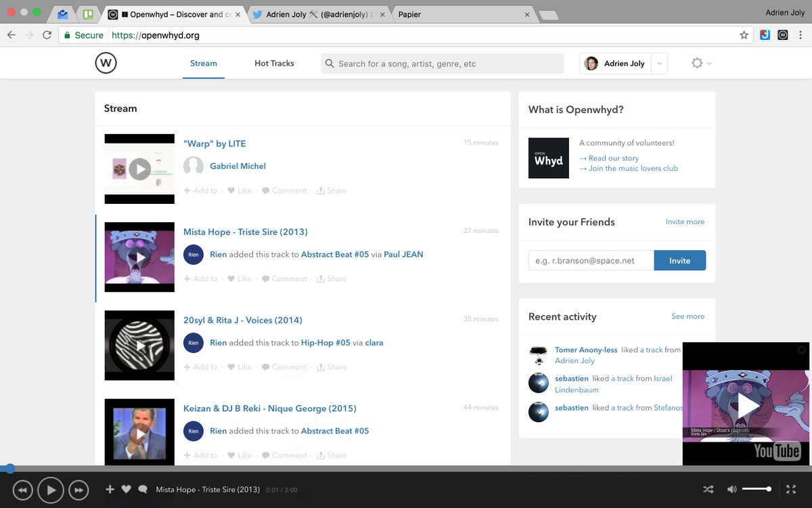The image size is (812, 508).
Task: Open clara's profile link
Action: 374,343
